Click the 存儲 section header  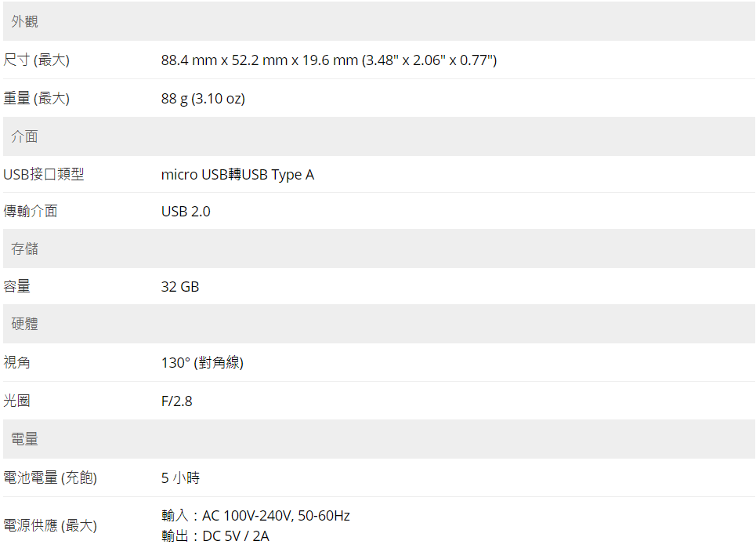click(378, 249)
